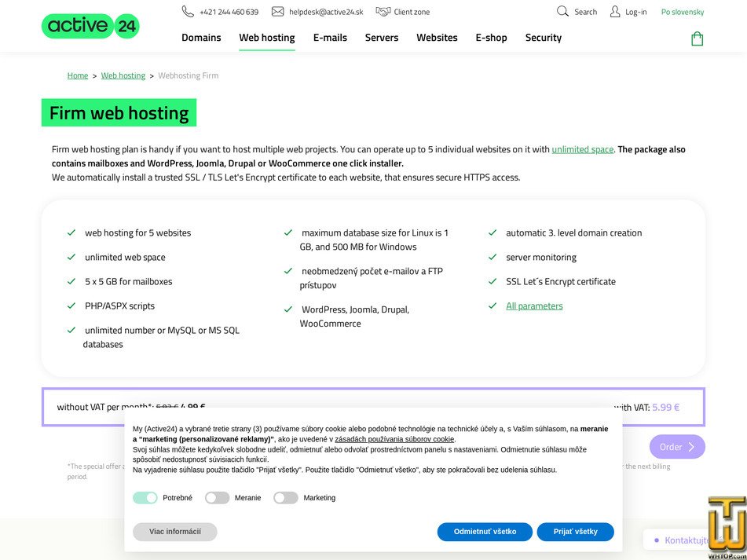The image size is (747, 560).
Task: Click the helpdesk email envelope icon
Action: point(277,12)
